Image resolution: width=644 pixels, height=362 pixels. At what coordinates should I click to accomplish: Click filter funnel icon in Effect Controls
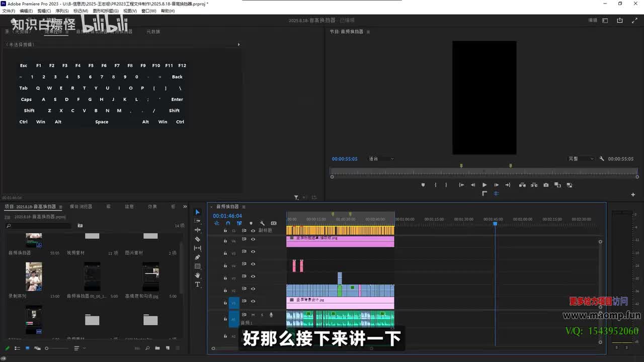(296, 198)
